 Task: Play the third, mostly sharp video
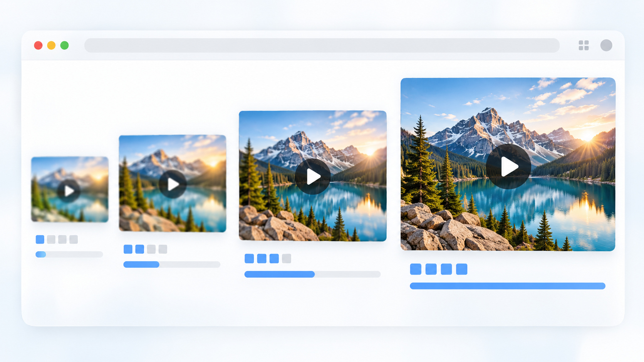tap(313, 177)
